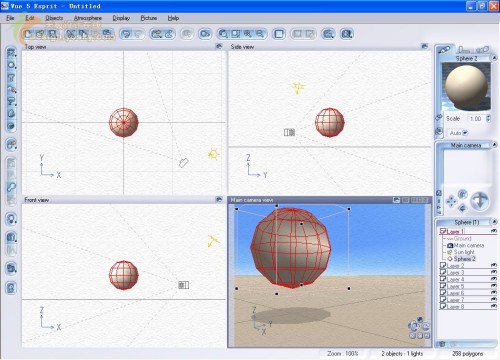The image size is (500, 360).
Task: Select the sphere primitive tool in left toolbar
Action: pyautogui.click(x=11, y=65)
